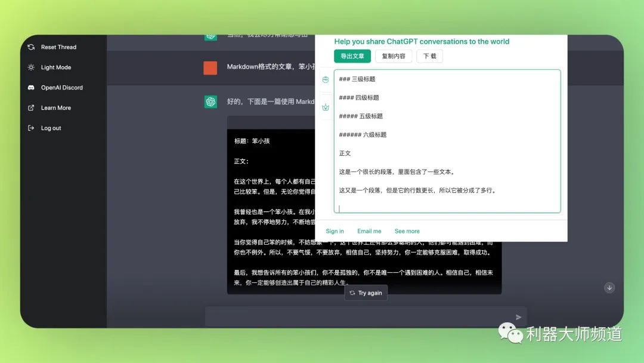644x363 pixels.
Task: Open the Sign in link
Action: [335, 231]
